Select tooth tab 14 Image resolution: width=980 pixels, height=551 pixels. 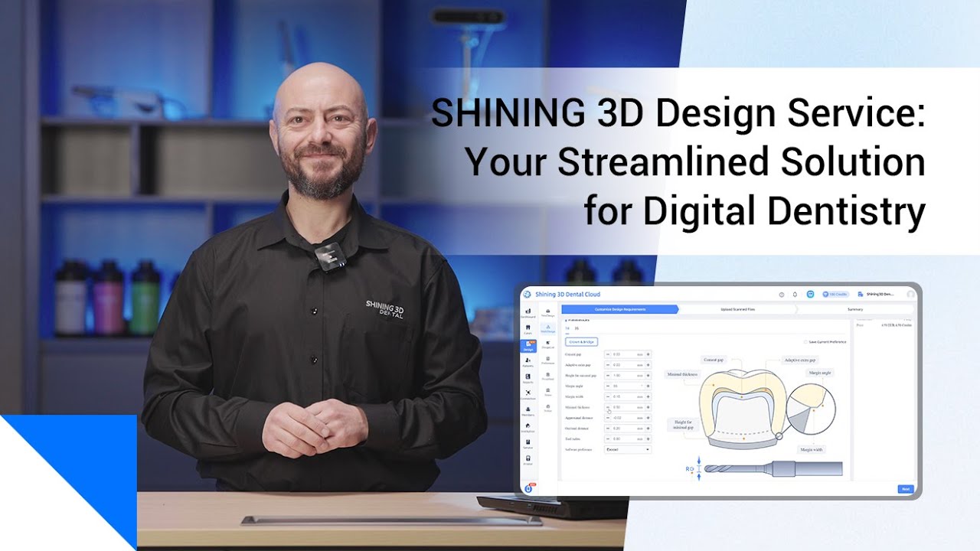pos(567,328)
